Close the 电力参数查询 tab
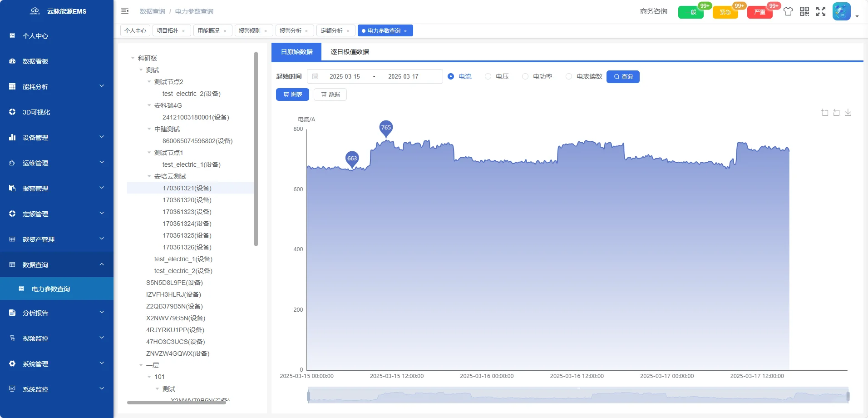Viewport: 868px width, 418px height. [x=405, y=31]
